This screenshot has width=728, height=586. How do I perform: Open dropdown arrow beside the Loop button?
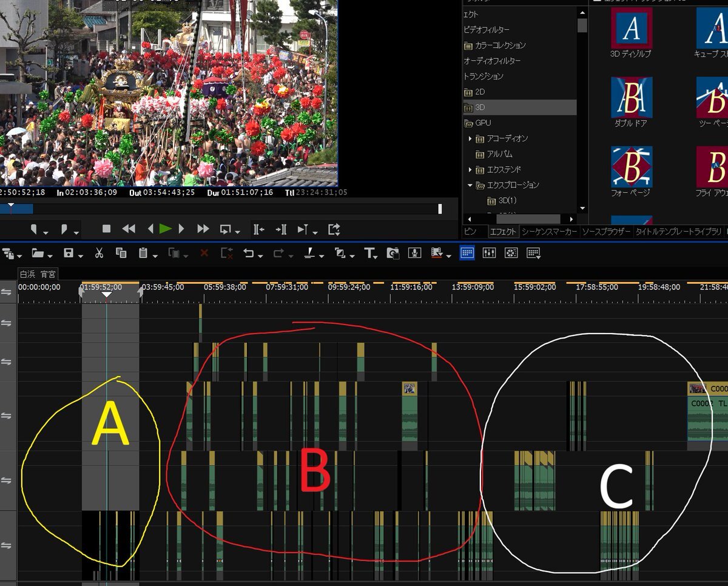point(237,232)
